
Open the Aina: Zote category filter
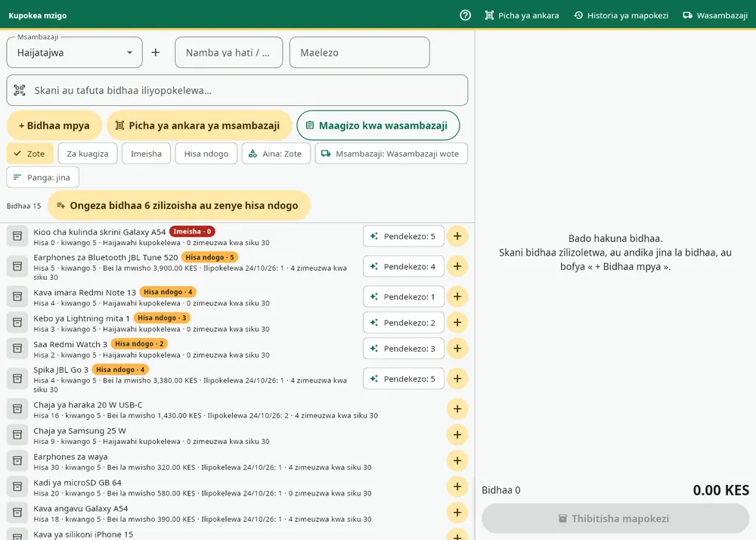[276, 154]
